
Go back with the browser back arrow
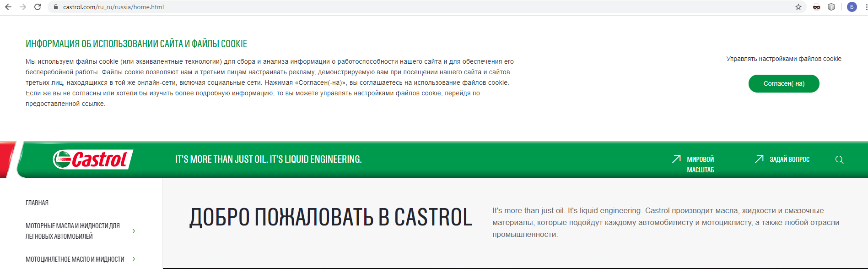click(8, 7)
